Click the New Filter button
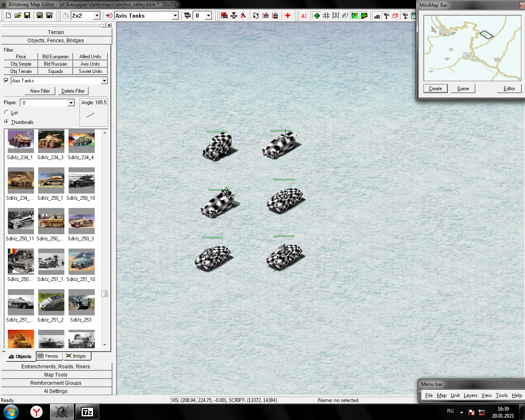The width and height of the screenshot is (525, 420). click(40, 91)
